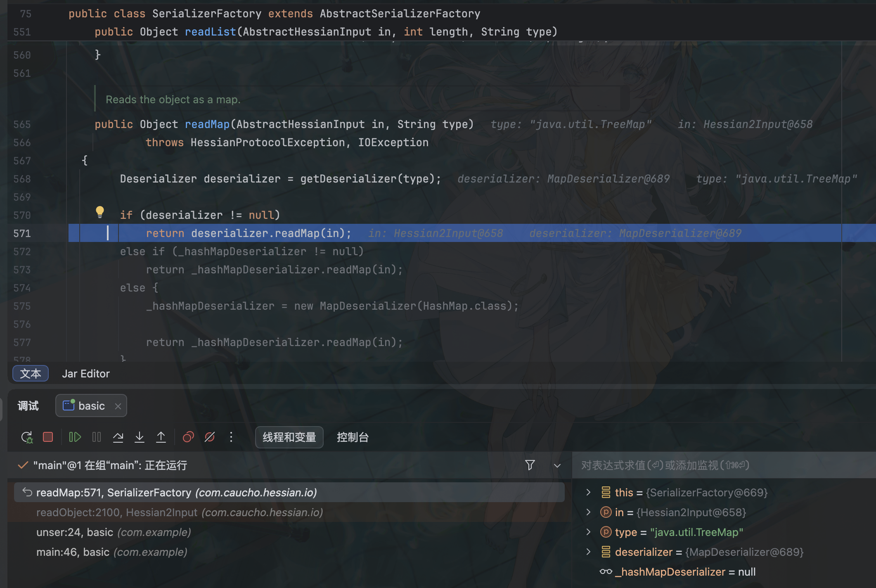Stop the debug session with red square
This screenshot has height=588, width=876.
point(48,437)
